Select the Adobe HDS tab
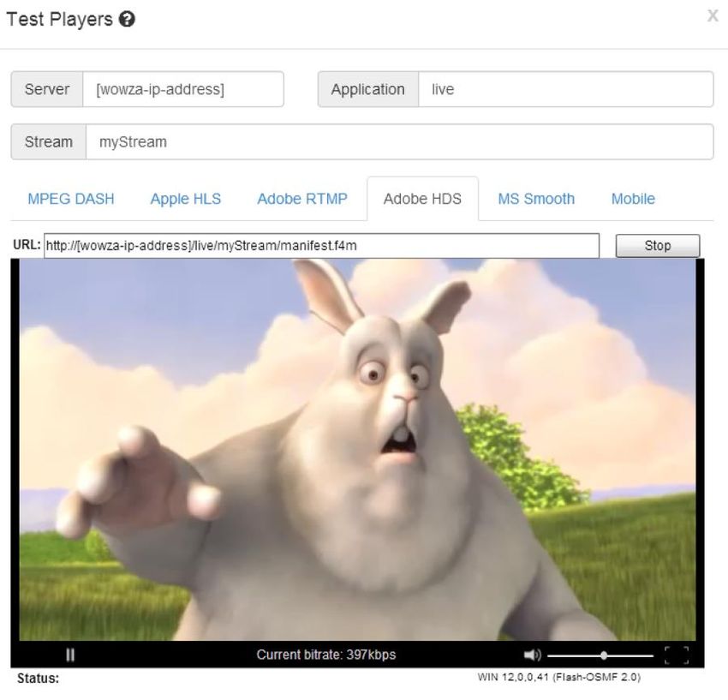This screenshot has width=728, height=700. [x=422, y=199]
